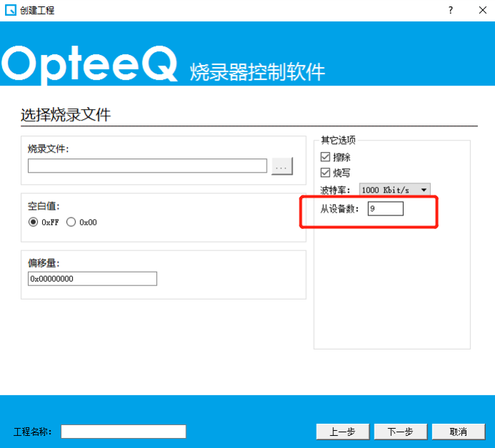This screenshot has height=448, width=495.
Task: Proceed with the 下一步 button
Action: [x=400, y=432]
